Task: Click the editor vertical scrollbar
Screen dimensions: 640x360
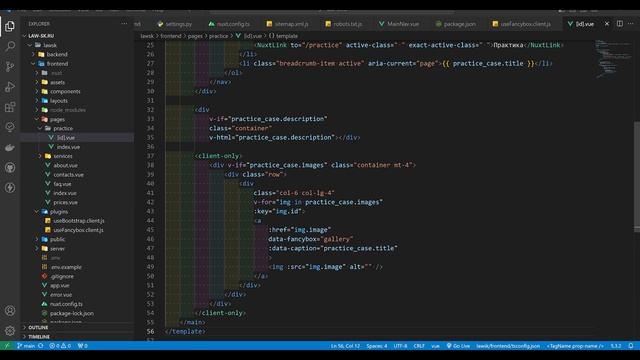Action: coord(637,176)
